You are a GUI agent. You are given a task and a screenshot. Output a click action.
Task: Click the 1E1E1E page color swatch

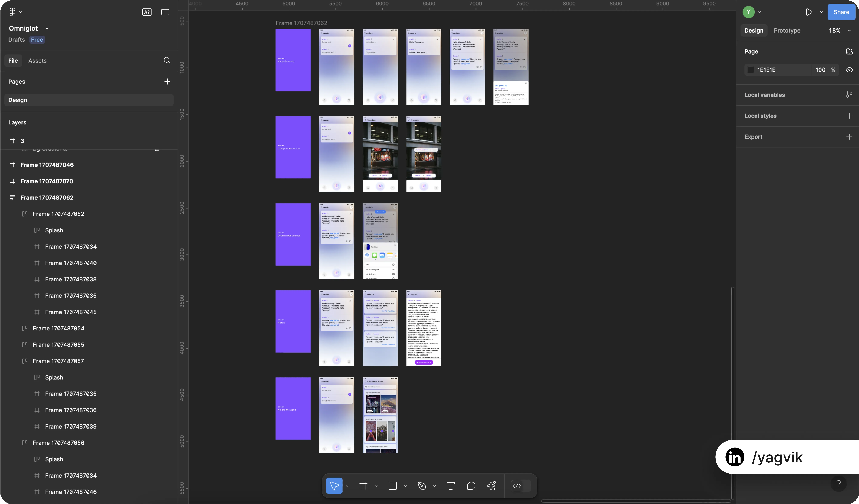click(751, 70)
